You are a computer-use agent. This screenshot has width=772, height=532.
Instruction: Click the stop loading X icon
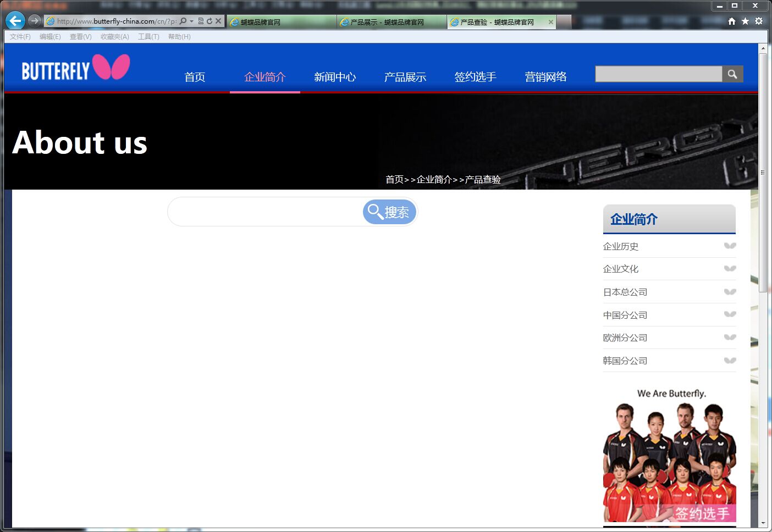218,21
